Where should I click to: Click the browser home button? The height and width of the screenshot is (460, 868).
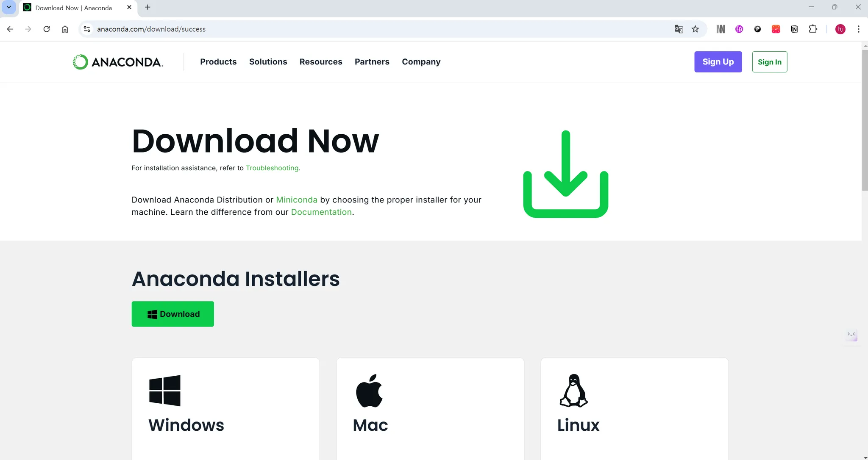coord(65,29)
